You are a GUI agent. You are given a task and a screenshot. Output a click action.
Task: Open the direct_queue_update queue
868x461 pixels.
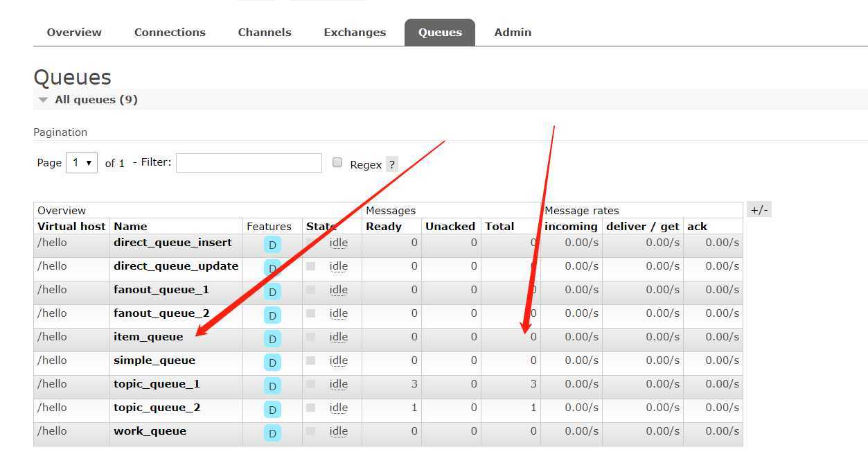coord(176,266)
